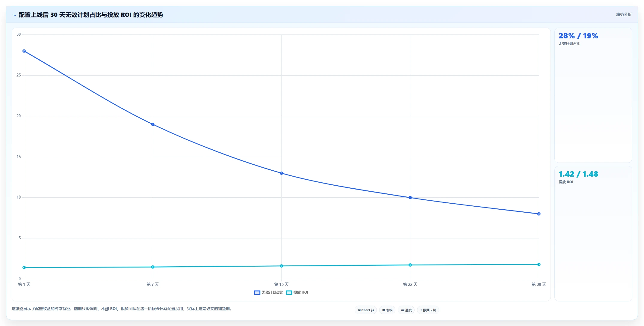
Task: Toggle the 投放 ROI legend label
Action: (x=301, y=292)
